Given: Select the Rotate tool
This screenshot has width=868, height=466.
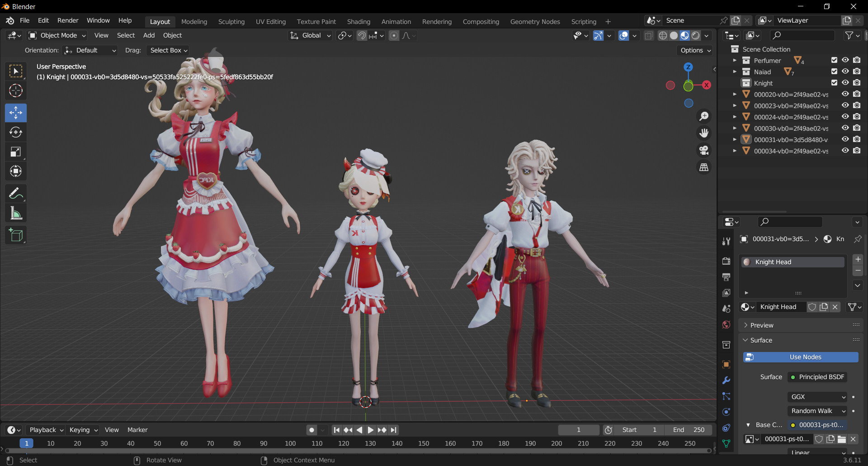Looking at the screenshot, I should (x=15, y=132).
